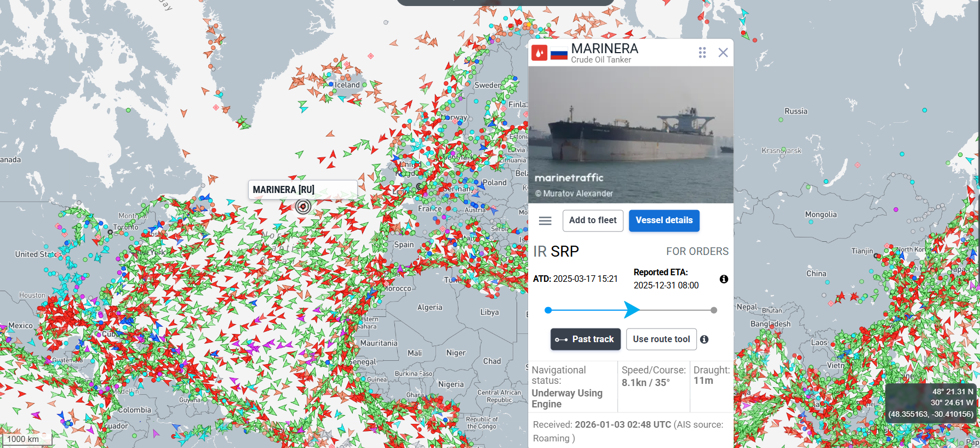This screenshot has width=980, height=448.
Task: Open the MARINERA tanker photo
Action: click(631, 135)
